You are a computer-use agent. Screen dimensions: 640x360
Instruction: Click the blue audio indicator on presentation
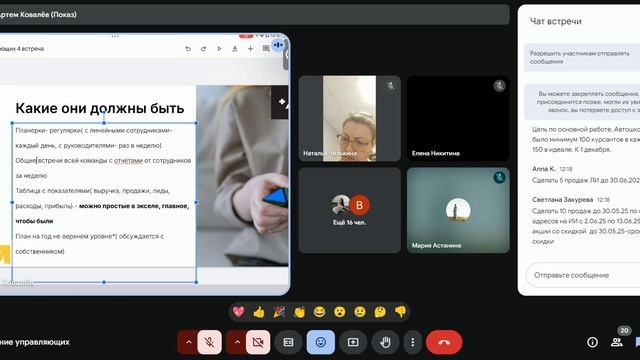[x=278, y=45]
